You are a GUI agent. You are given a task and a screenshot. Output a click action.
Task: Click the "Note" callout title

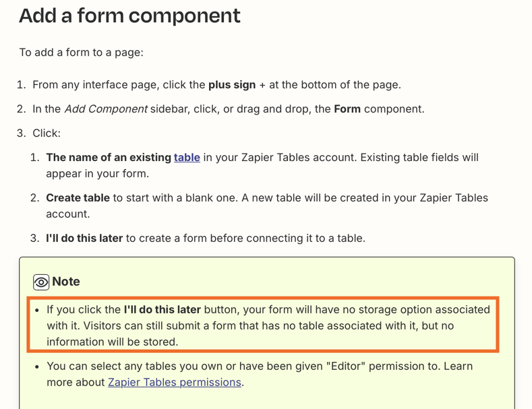point(66,282)
